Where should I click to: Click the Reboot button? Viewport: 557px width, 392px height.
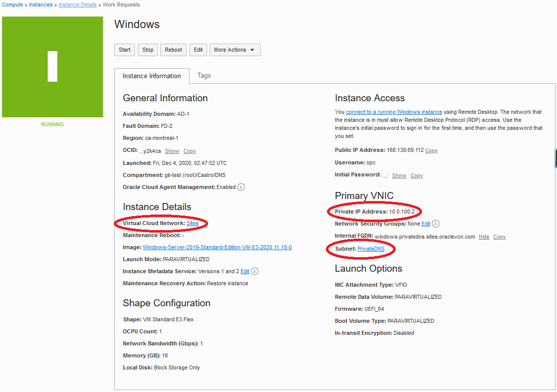(x=173, y=50)
